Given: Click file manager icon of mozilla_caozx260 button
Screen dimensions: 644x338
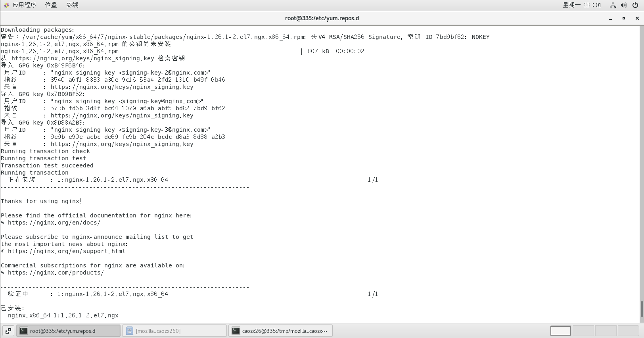Looking at the screenshot, I should pos(130,331).
